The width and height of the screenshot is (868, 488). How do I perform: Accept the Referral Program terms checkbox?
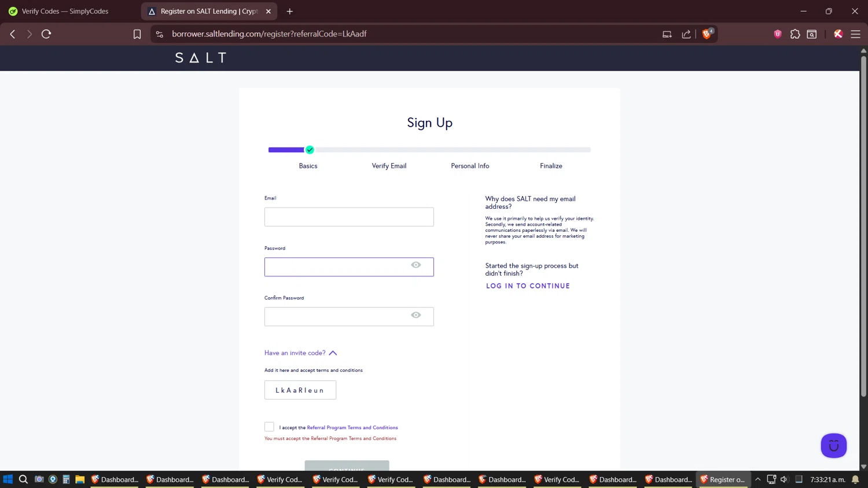(269, 427)
